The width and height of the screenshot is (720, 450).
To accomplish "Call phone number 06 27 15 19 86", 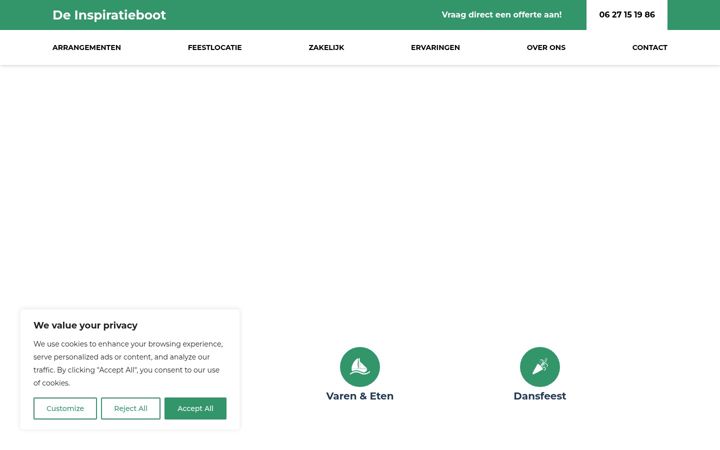I will [x=627, y=15].
